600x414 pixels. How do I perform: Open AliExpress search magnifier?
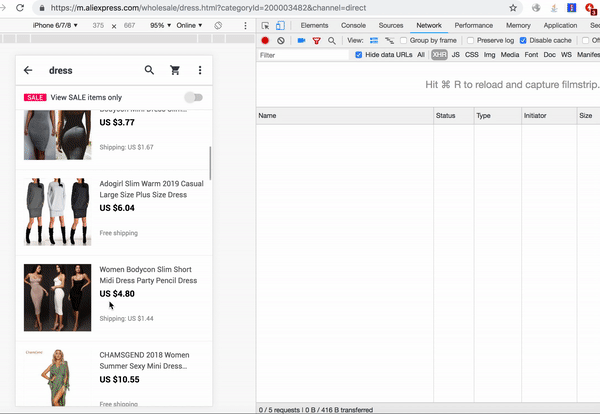[x=149, y=70]
